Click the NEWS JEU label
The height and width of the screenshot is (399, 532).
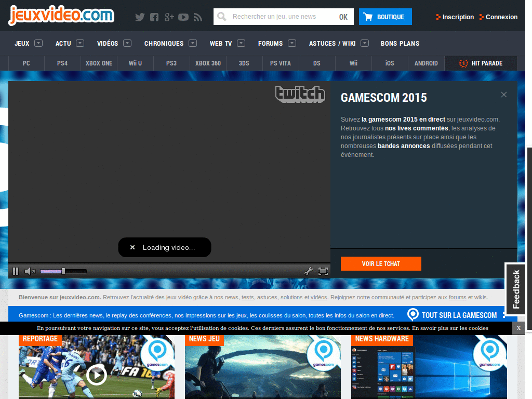(x=204, y=339)
